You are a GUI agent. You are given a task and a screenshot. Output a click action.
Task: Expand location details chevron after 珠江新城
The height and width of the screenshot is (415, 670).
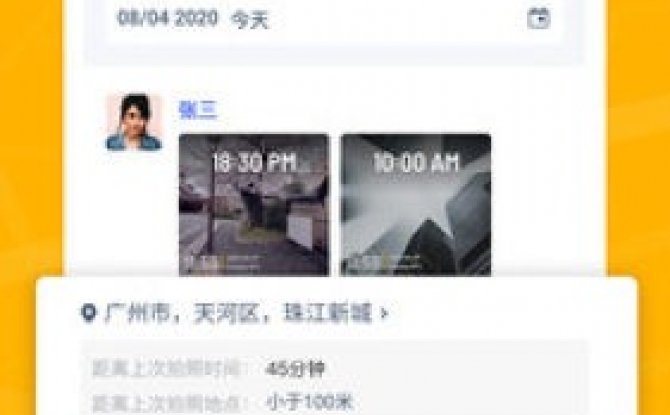[x=385, y=314]
